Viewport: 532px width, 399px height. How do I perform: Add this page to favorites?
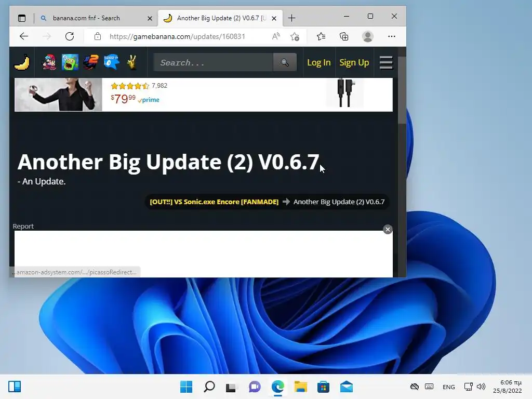tap(295, 36)
